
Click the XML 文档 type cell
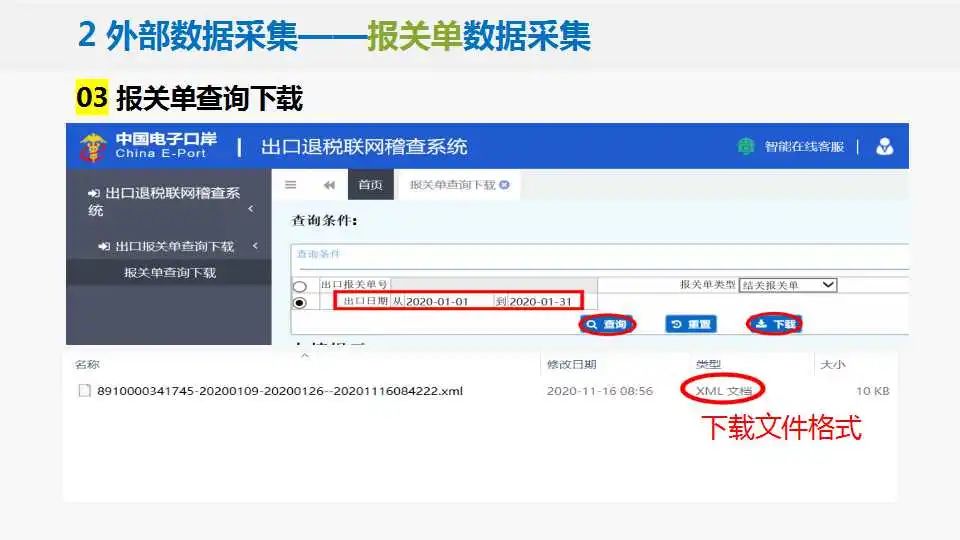(x=723, y=391)
